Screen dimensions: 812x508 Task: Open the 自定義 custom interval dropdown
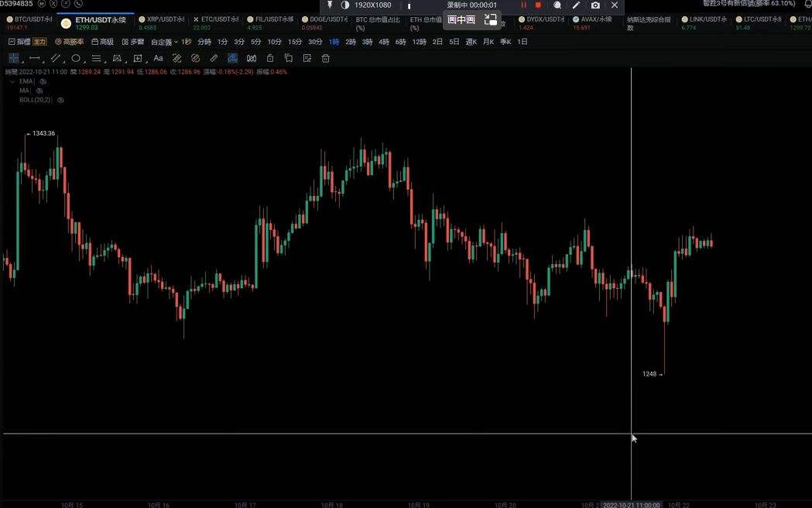[163, 42]
